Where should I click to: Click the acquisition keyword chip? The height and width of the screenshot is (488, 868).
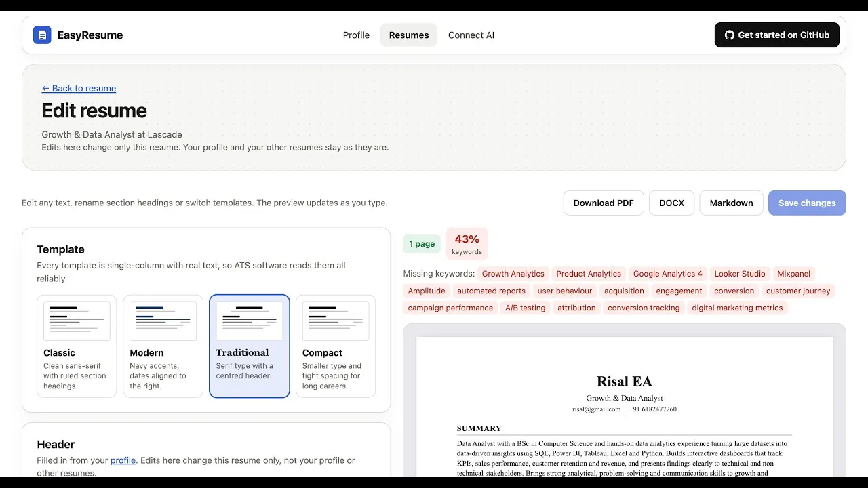[x=624, y=291]
